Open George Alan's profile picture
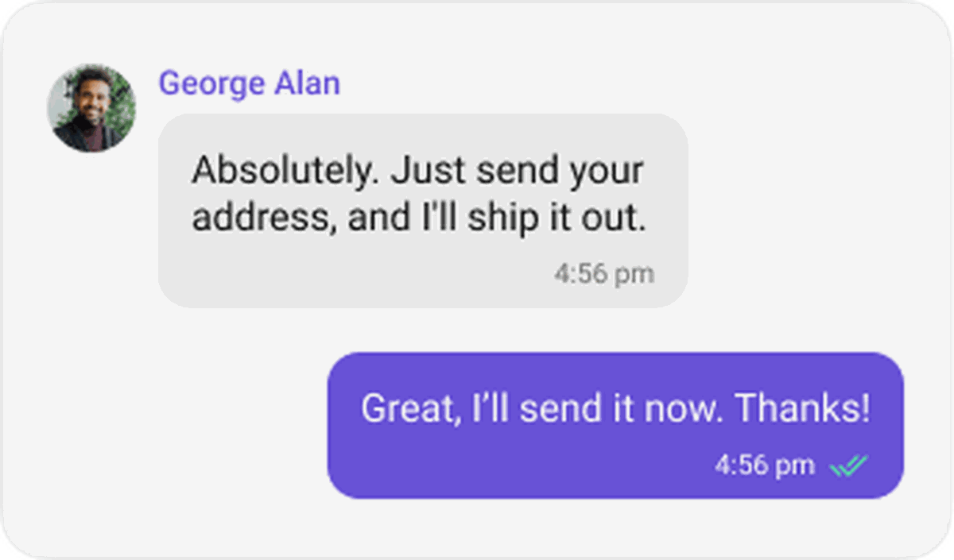This screenshot has width=954, height=560. pyautogui.click(x=91, y=108)
